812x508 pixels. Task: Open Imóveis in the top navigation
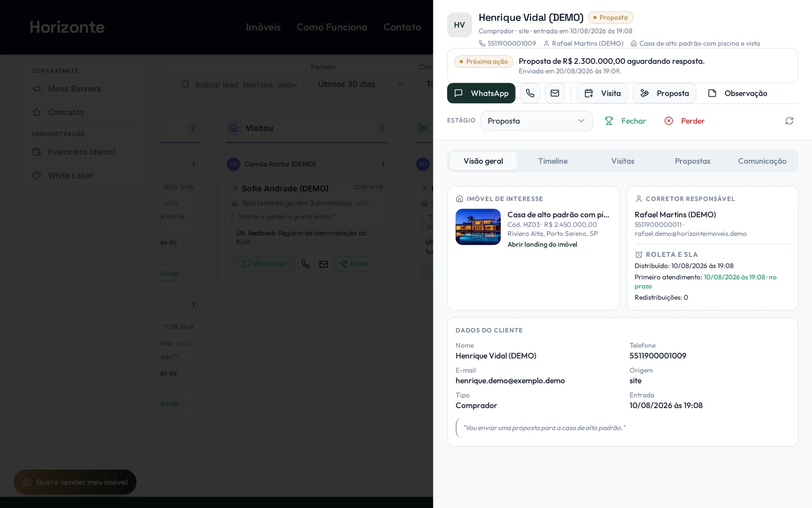(x=263, y=27)
